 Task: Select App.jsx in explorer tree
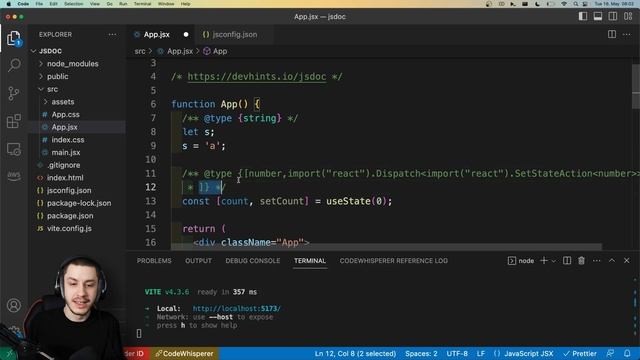pos(64,127)
